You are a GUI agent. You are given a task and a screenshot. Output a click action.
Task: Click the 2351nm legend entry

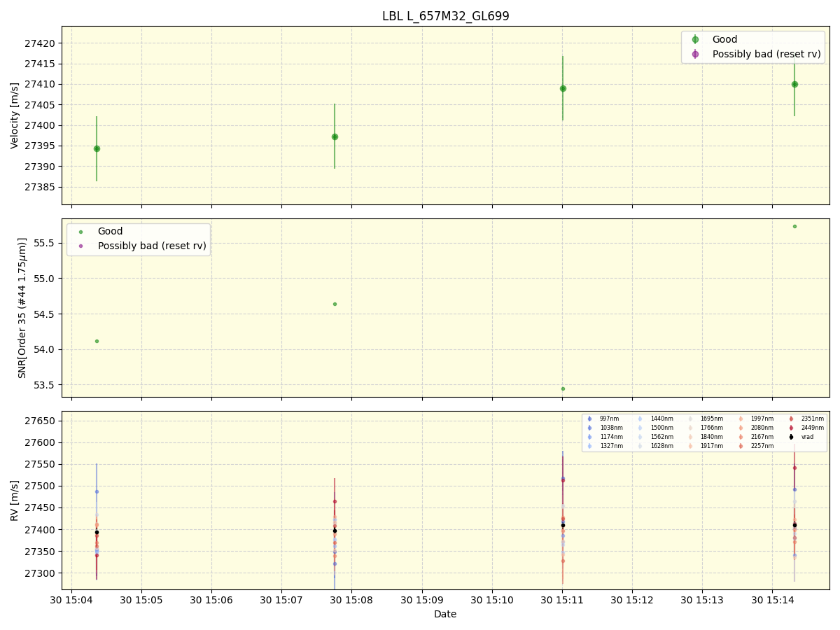pos(806,419)
